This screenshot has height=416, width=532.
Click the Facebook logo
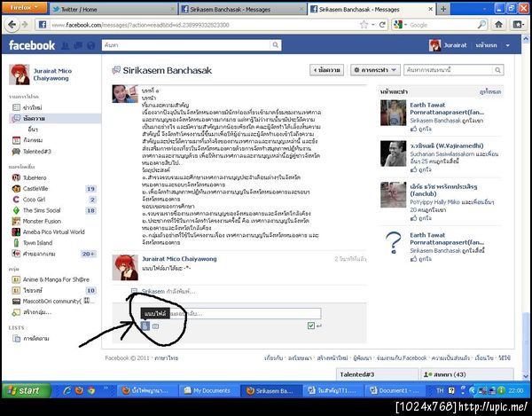pos(32,45)
